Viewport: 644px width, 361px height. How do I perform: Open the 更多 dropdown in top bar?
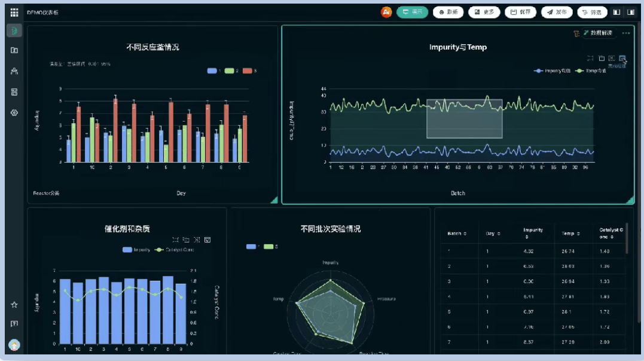point(484,12)
